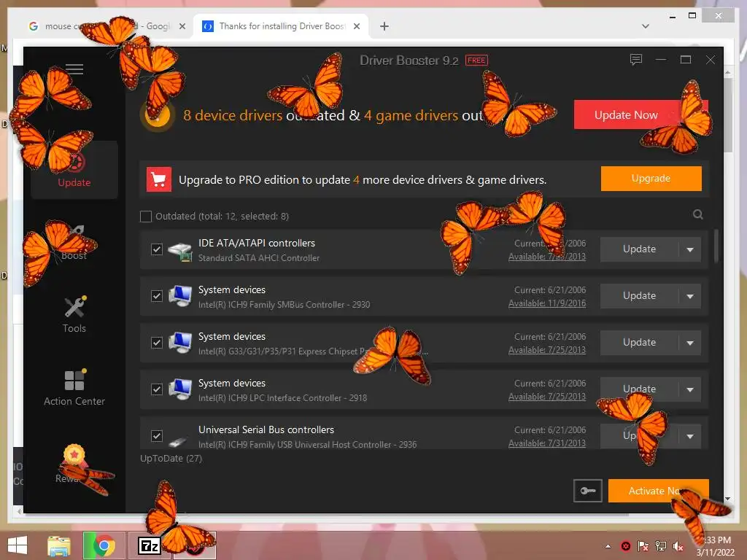This screenshot has width=747, height=560.
Task: Update the SMBus Controller driver
Action: (x=639, y=296)
